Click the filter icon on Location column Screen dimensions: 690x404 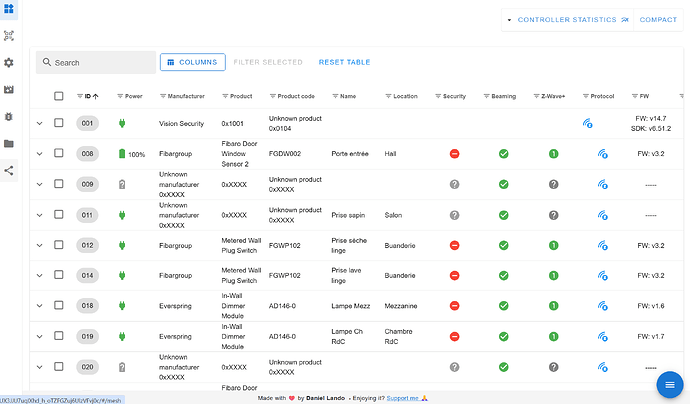(388, 96)
